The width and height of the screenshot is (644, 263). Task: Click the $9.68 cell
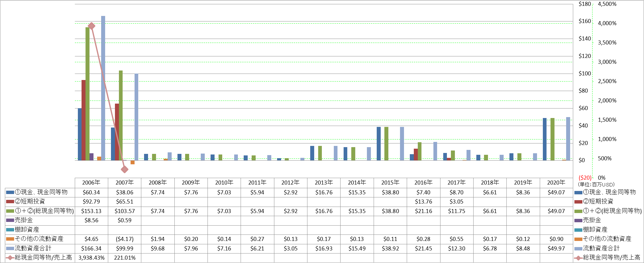pos(158,249)
